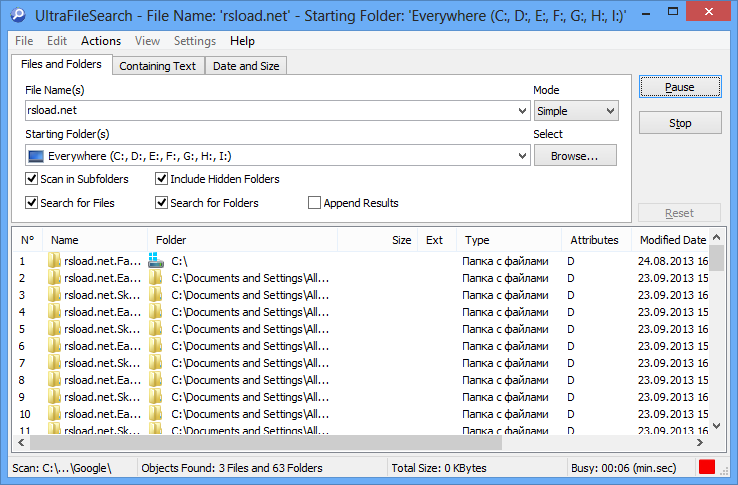Click the computer icon in Starting Folder field
The image size is (738, 485).
(36, 156)
